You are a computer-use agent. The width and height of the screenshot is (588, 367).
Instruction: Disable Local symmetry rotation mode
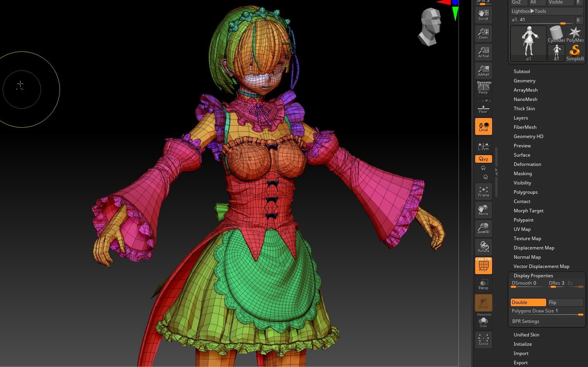(483, 126)
